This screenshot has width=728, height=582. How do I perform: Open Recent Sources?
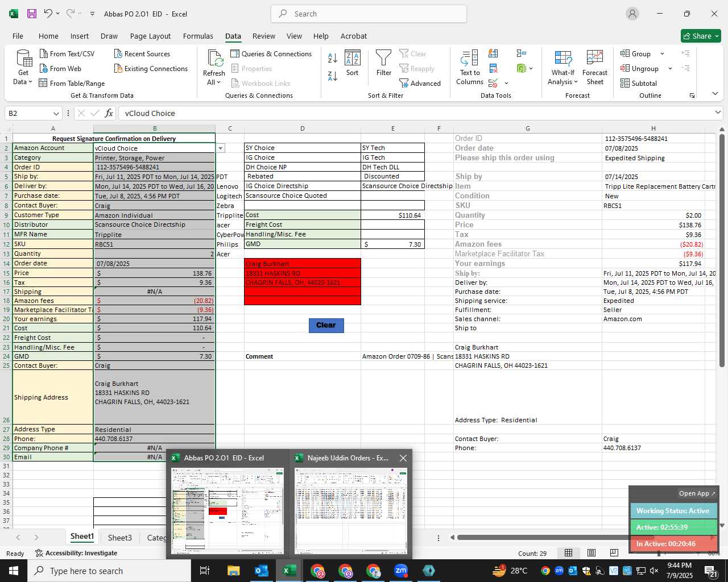tap(142, 53)
